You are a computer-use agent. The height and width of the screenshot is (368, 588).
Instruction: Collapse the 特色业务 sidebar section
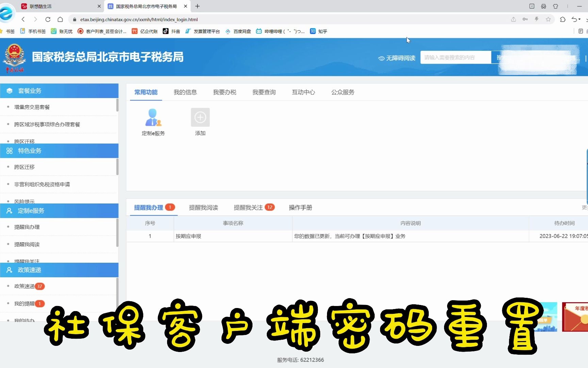click(x=59, y=151)
